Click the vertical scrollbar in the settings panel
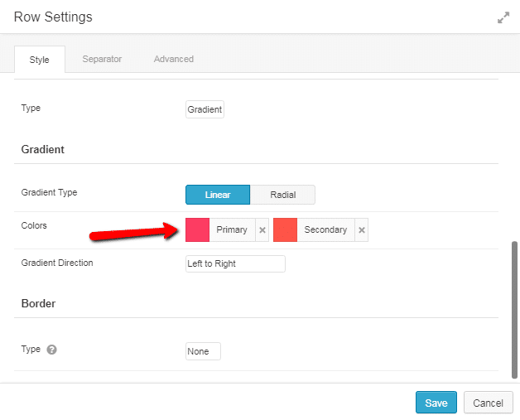The image size is (520, 420). click(x=514, y=307)
